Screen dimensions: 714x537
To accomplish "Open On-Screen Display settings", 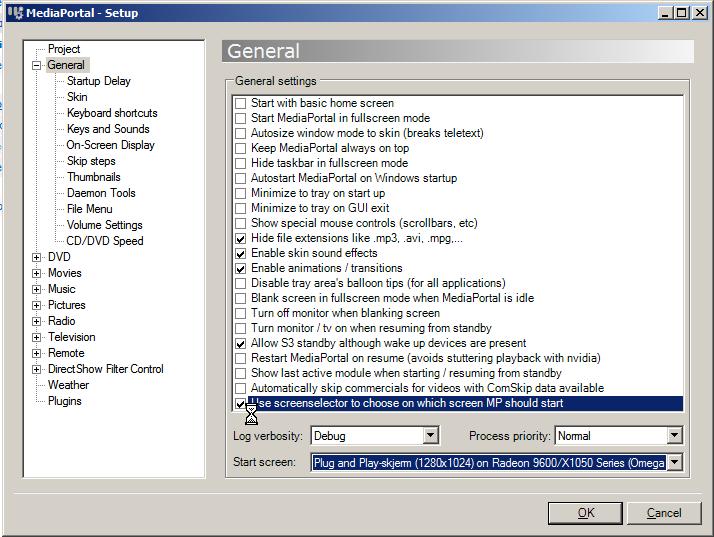I will pos(111,145).
